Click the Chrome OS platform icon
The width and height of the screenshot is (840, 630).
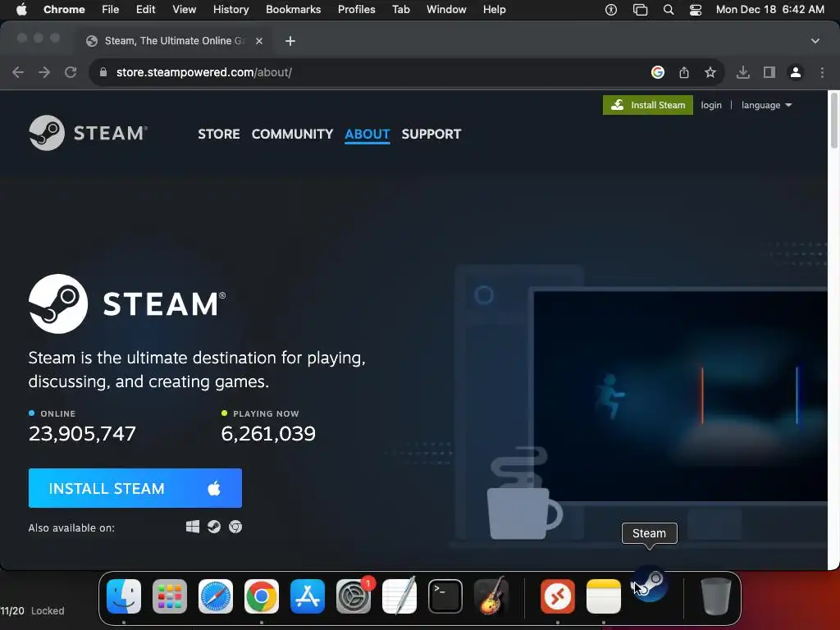point(235,527)
